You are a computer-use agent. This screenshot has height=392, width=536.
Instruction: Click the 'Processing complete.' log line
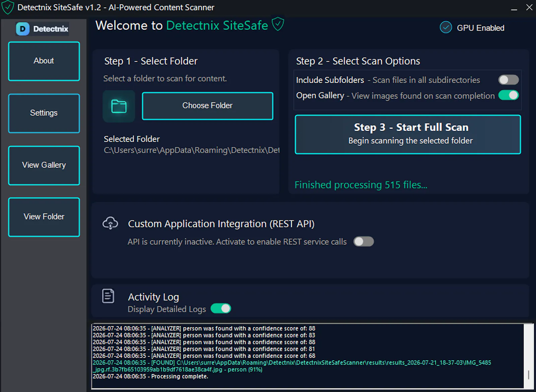point(150,376)
